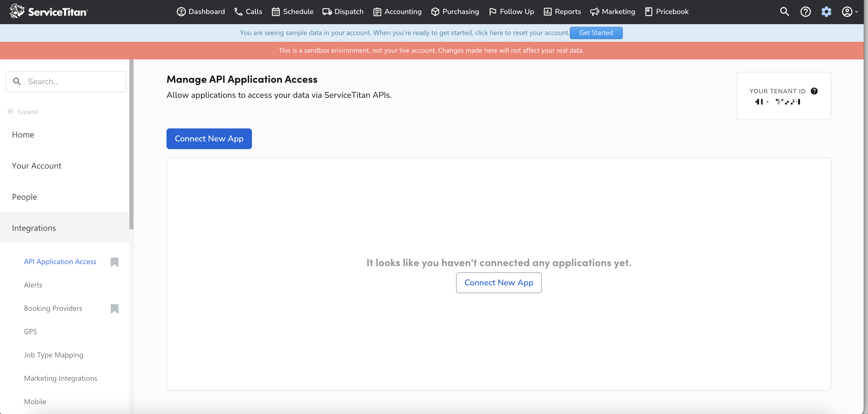Viewport: 868px width, 414px height.
Task: Open search with the magnifier icon
Action: (784, 11)
